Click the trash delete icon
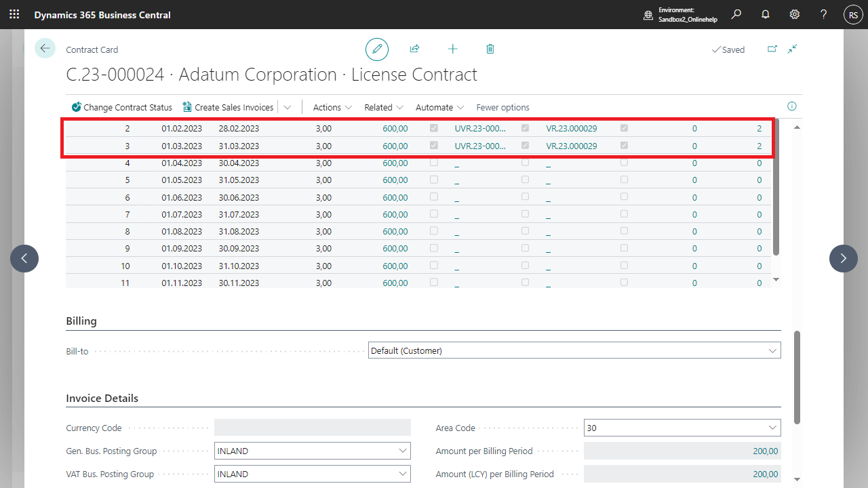 (490, 49)
